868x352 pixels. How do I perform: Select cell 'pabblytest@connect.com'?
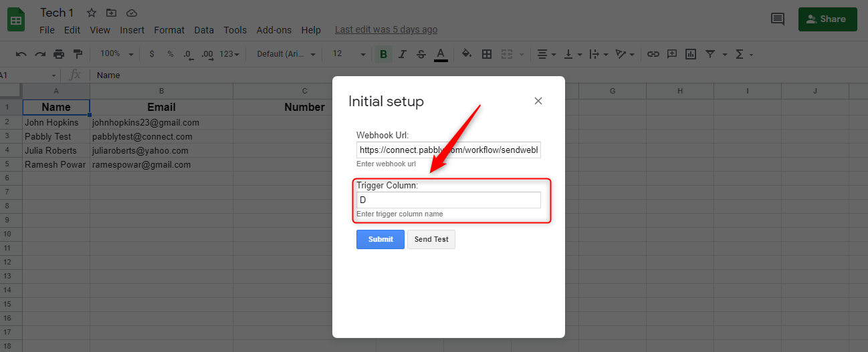point(161,136)
